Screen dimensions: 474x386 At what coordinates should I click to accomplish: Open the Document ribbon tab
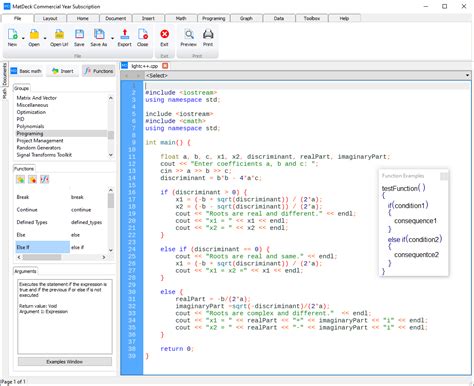click(116, 18)
